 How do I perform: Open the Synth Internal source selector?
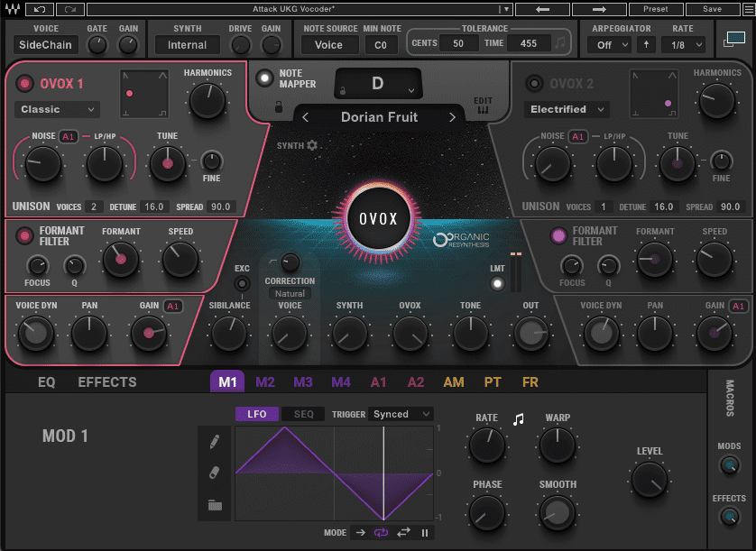tap(187, 45)
